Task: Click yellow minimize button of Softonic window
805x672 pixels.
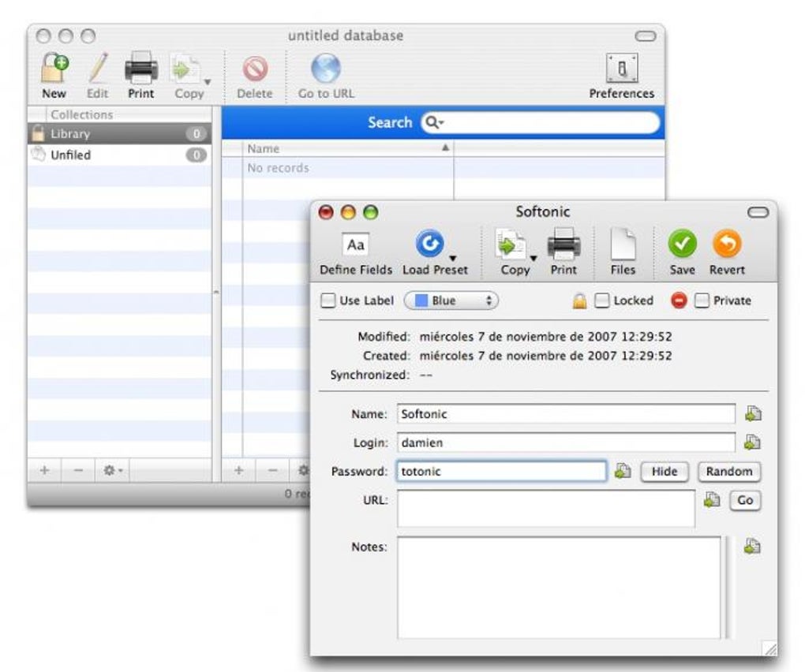Action: click(x=349, y=212)
